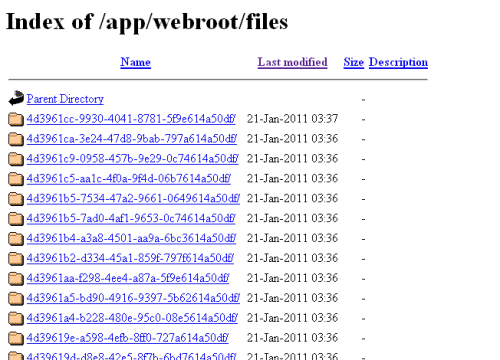Click folder icon beside 4d3961b4-a3a8-4501 entry
500x360 pixels.
pyautogui.click(x=16, y=239)
